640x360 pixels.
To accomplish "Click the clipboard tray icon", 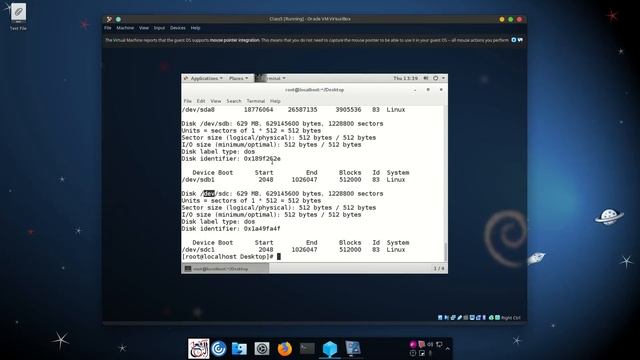I will click(x=422, y=344).
